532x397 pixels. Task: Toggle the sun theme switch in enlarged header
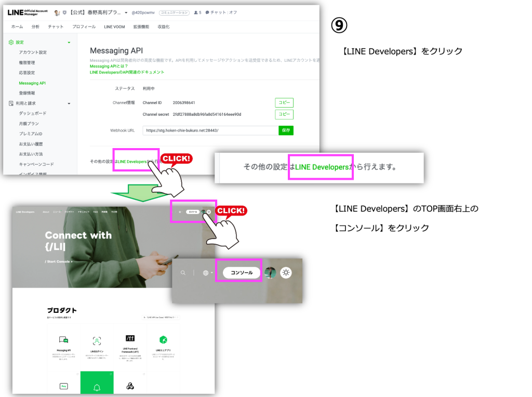pyautogui.click(x=286, y=272)
